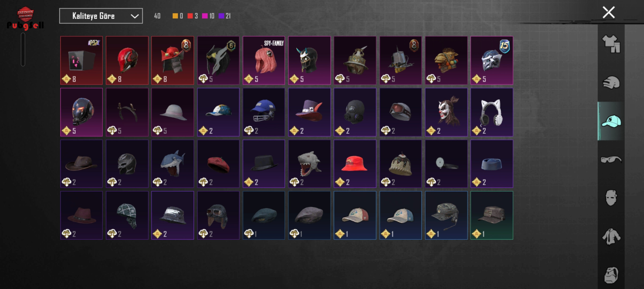
Task: Open the backpack category in sidebar
Action: pos(611,275)
